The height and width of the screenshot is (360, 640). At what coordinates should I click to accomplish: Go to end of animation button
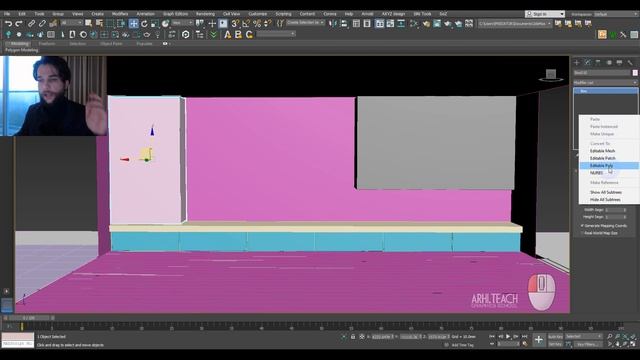pyautogui.click(x=524, y=336)
